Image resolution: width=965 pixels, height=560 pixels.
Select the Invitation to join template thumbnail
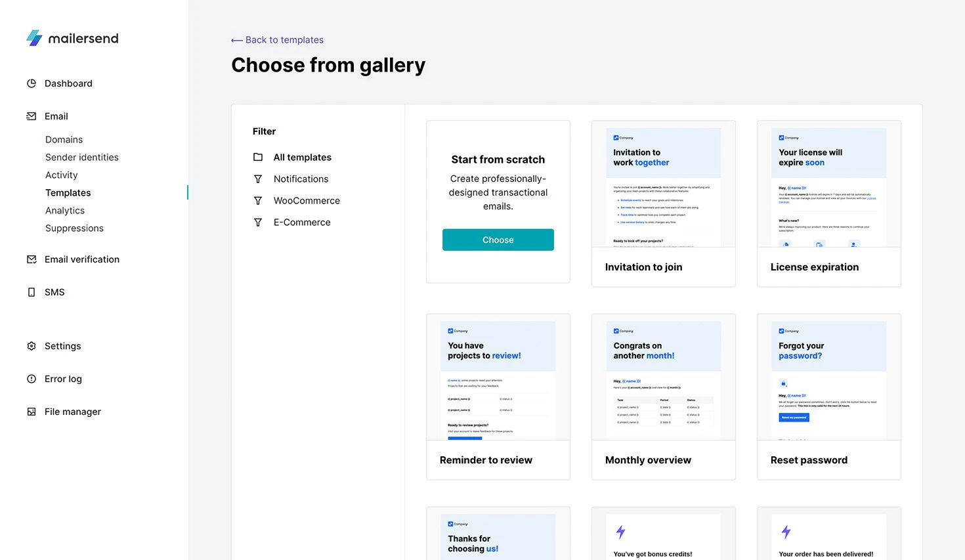tap(663, 187)
